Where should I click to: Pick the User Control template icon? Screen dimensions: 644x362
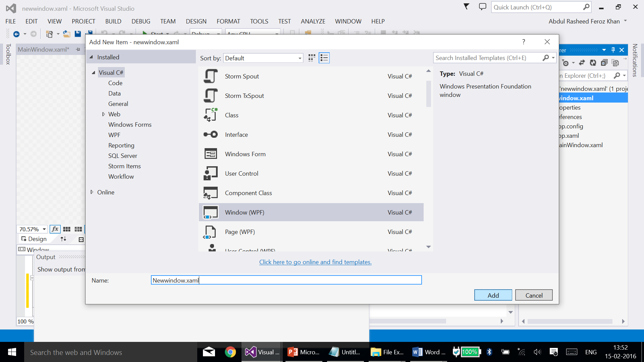pyautogui.click(x=211, y=174)
